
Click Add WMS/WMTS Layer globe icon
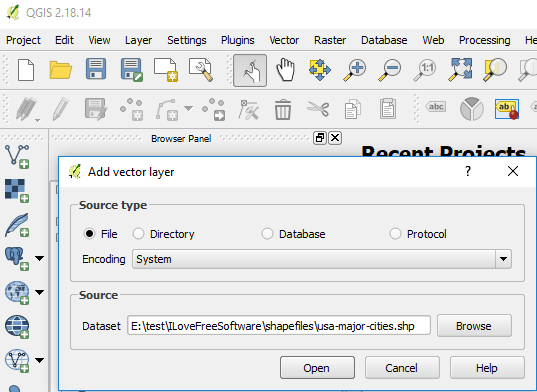pyautogui.click(x=17, y=293)
